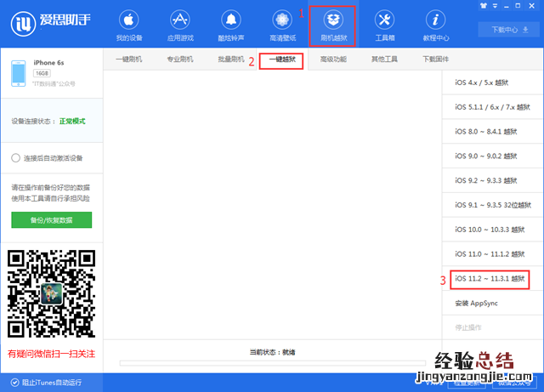
Task: Click the green 备份/恢复数据 button
Action: coord(51,219)
